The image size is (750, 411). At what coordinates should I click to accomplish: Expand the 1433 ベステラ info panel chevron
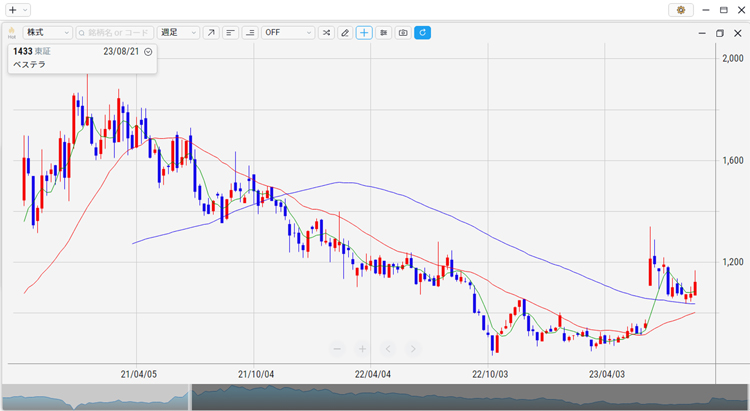click(x=148, y=51)
